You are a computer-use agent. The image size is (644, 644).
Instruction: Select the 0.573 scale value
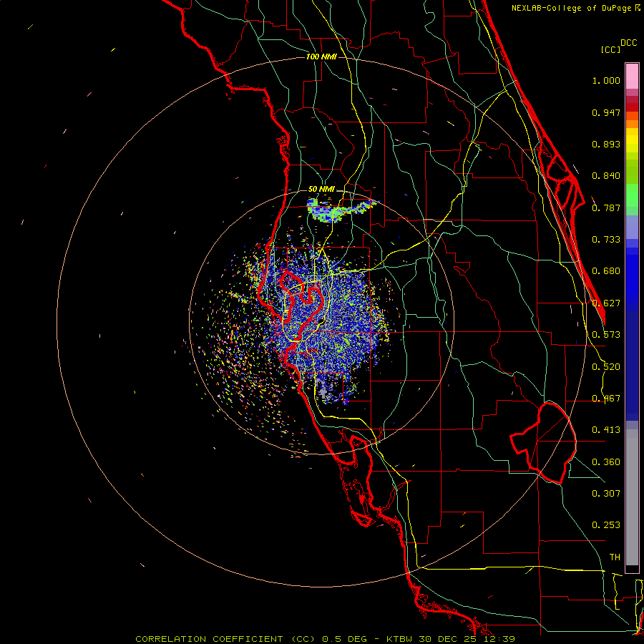[606, 335]
